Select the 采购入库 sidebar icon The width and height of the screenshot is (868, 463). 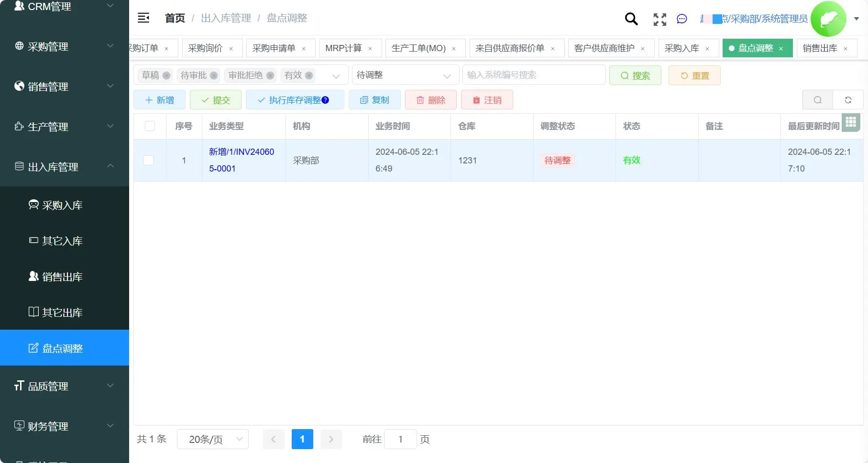(x=33, y=204)
